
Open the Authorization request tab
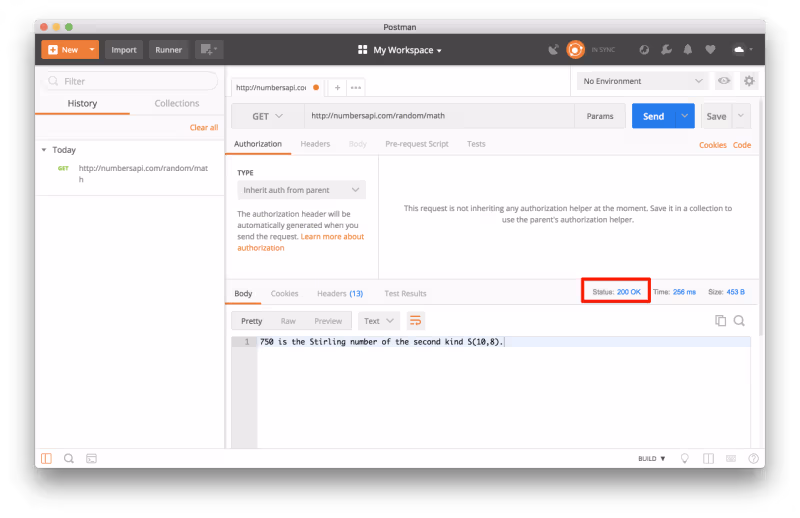[258, 144]
